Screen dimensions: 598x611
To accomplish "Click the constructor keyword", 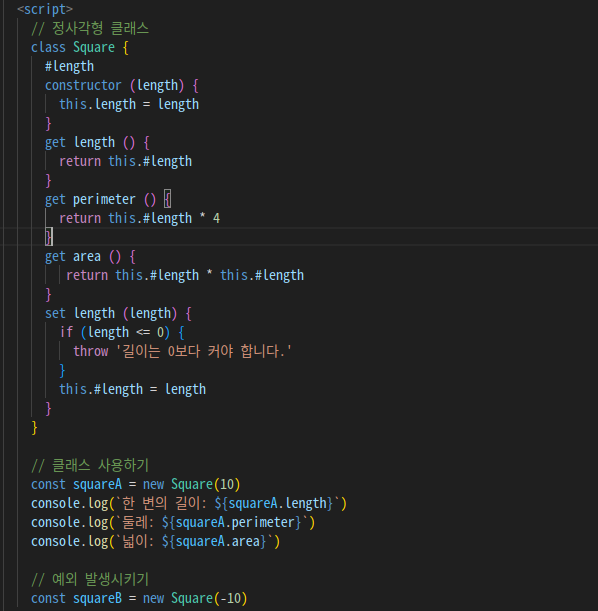I will point(83,85).
